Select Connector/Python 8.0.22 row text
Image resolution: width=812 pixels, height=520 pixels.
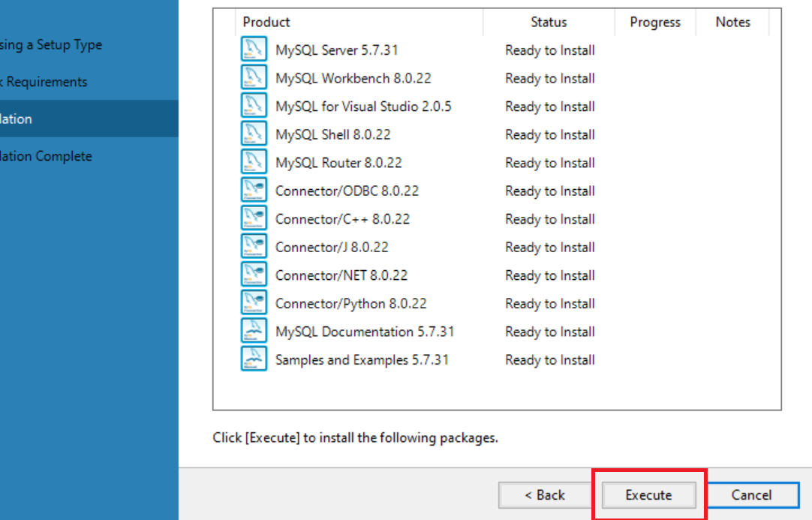click(351, 303)
